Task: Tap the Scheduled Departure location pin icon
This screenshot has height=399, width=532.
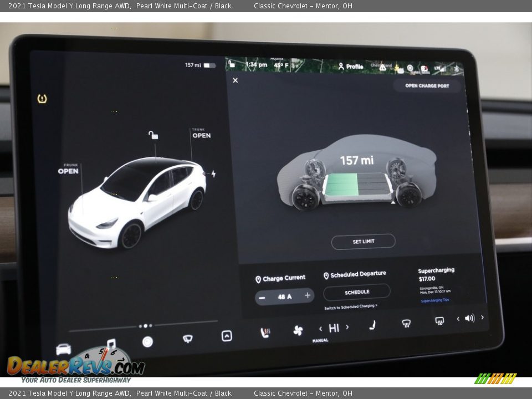Action: [326, 276]
